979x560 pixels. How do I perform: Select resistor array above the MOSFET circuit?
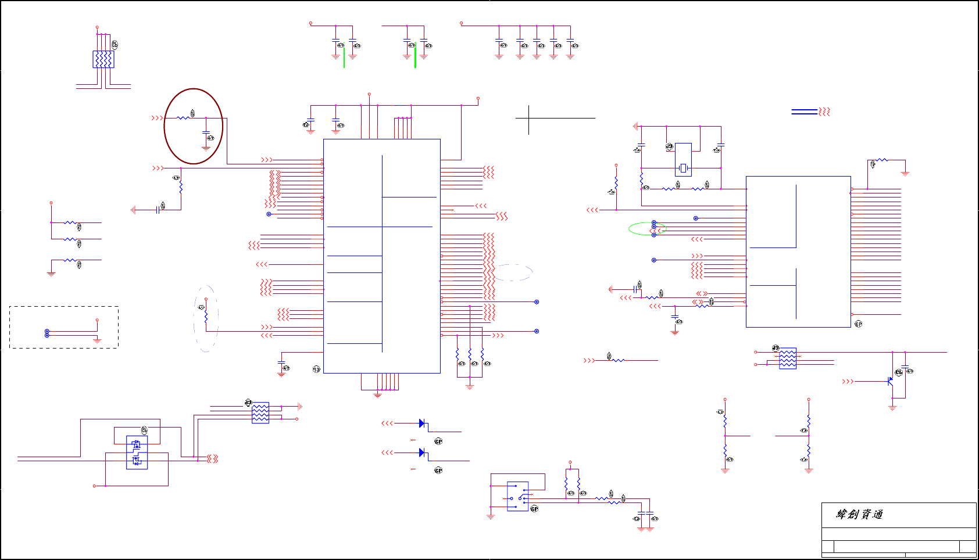260,413
